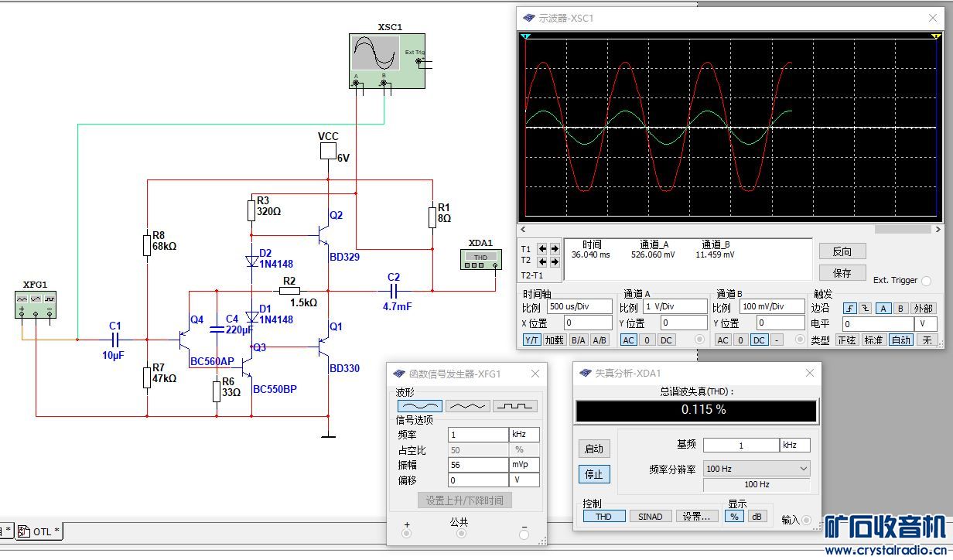The height and width of the screenshot is (560, 953).
Task: Switch to the OTL sheet tab
Action: pos(40,531)
